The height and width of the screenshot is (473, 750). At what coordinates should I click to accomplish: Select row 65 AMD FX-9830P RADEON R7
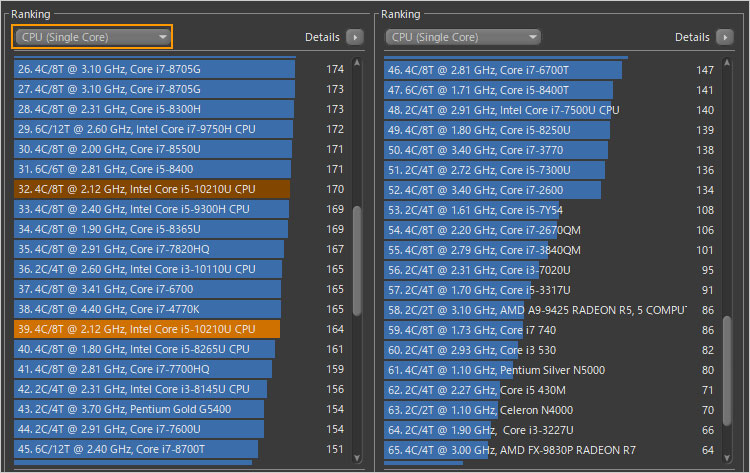tap(549, 451)
